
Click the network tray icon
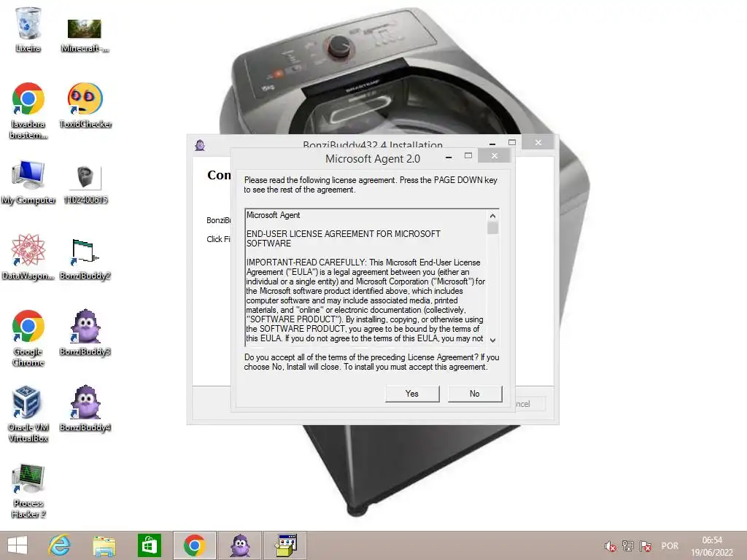[628, 546]
